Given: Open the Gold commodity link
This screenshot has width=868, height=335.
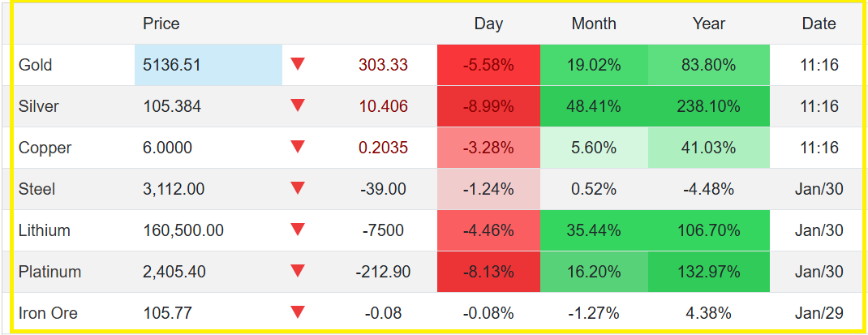Looking at the screenshot, I should (x=35, y=65).
